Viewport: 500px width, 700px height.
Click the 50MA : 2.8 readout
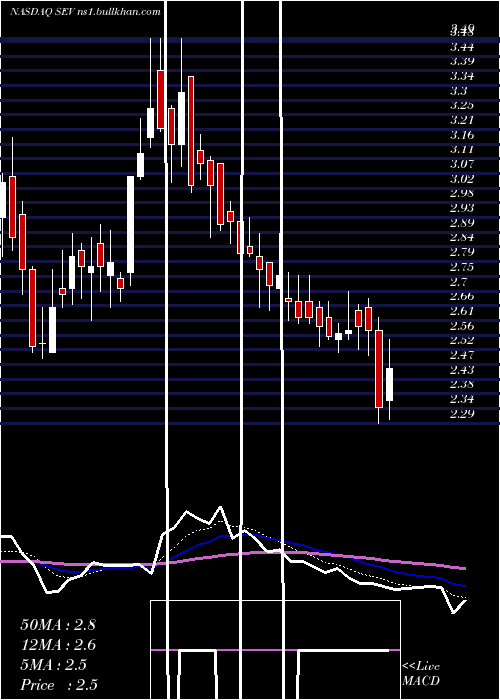point(58,625)
